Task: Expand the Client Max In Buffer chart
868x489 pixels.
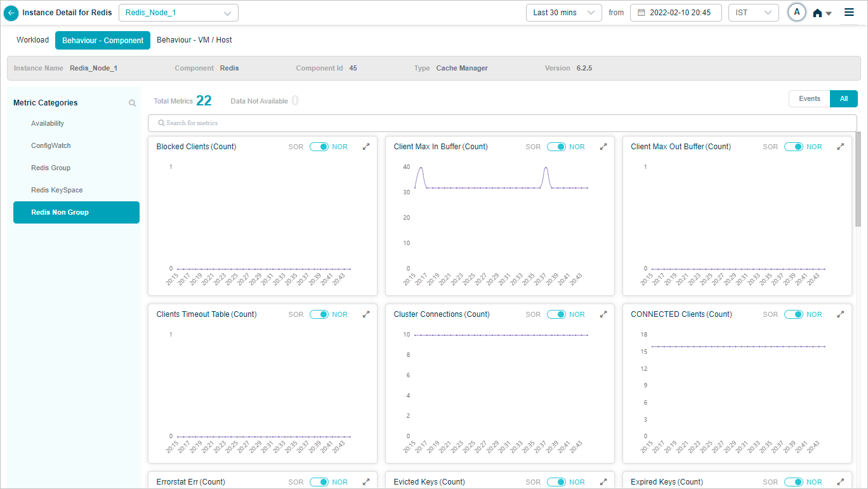Action: [x=603, y=147]
